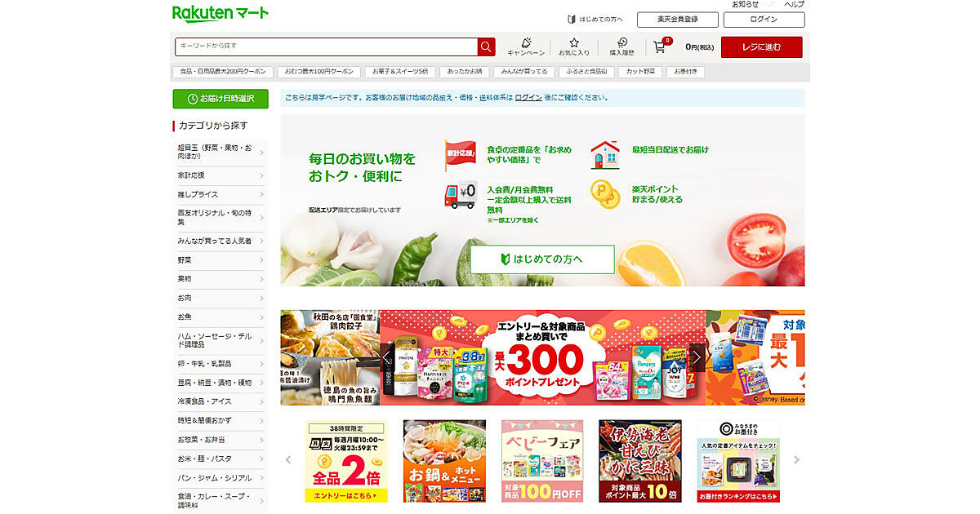980x514 pixels.
Task: Click the レジに進む checkout button
Action: pos(761,47)
